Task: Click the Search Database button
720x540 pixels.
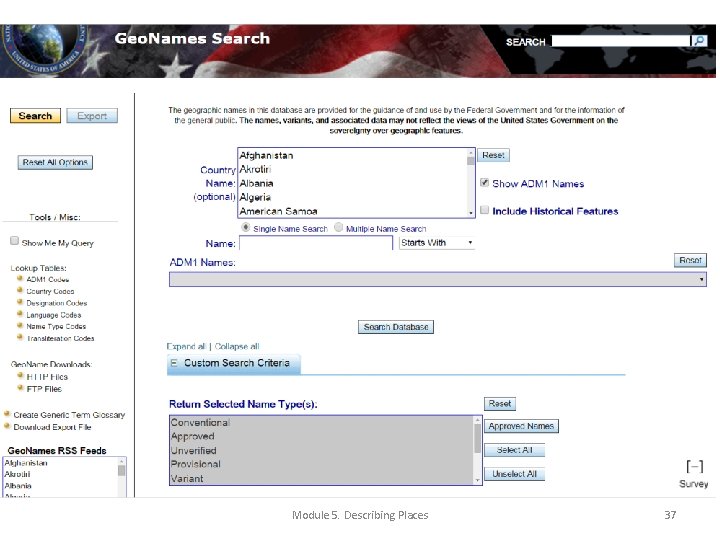Action: tap(396, 327)
